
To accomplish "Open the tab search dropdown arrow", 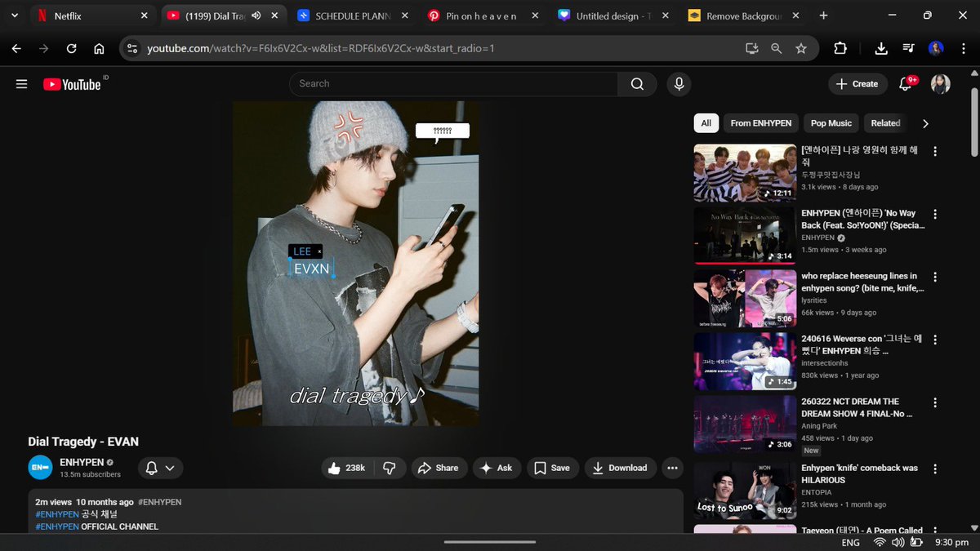I will [x=15, y=16].
